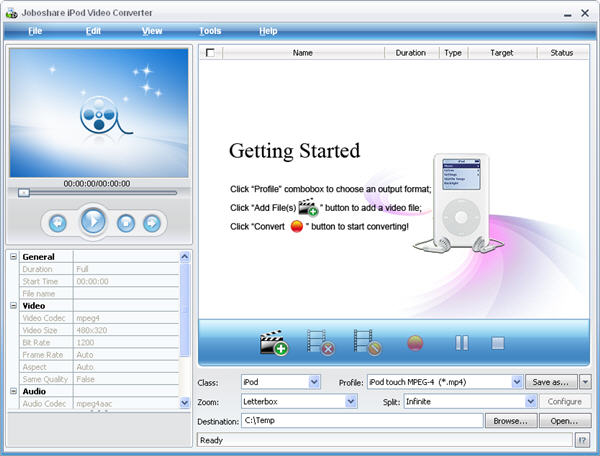
Task: Open the Help menu
Action: pos(268,31)
